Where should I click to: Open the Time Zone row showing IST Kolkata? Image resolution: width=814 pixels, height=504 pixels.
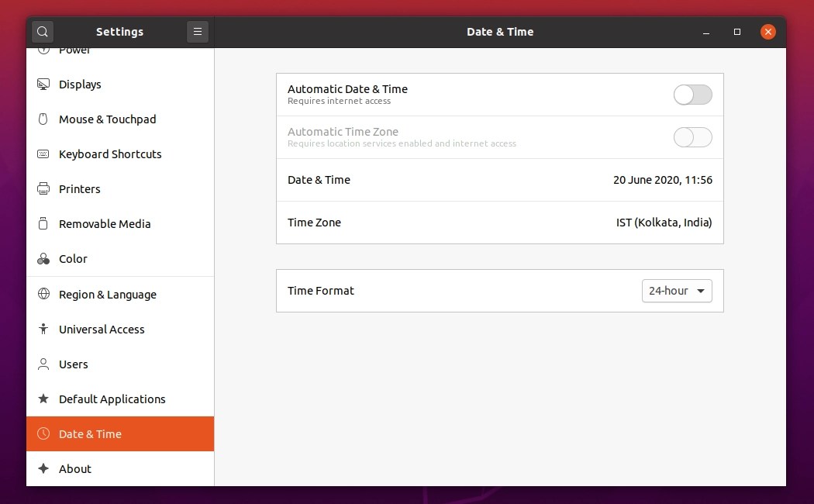500,223
